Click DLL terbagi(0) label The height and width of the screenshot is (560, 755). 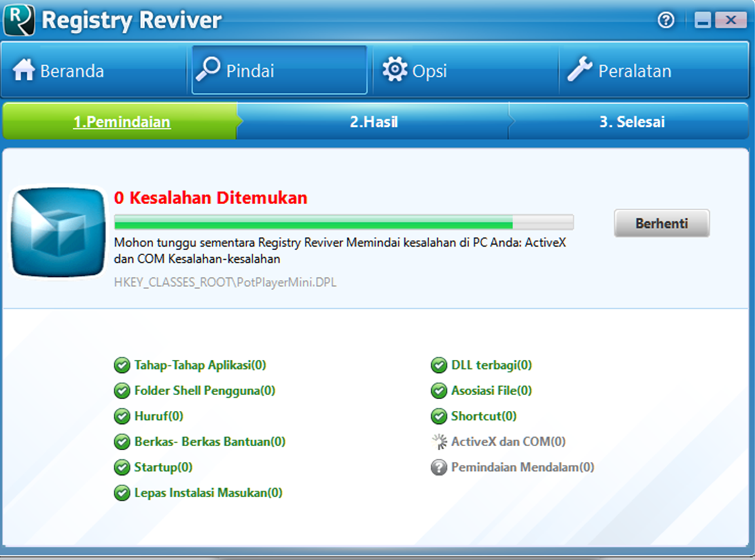pyautogui.click(x=491, y=365)
